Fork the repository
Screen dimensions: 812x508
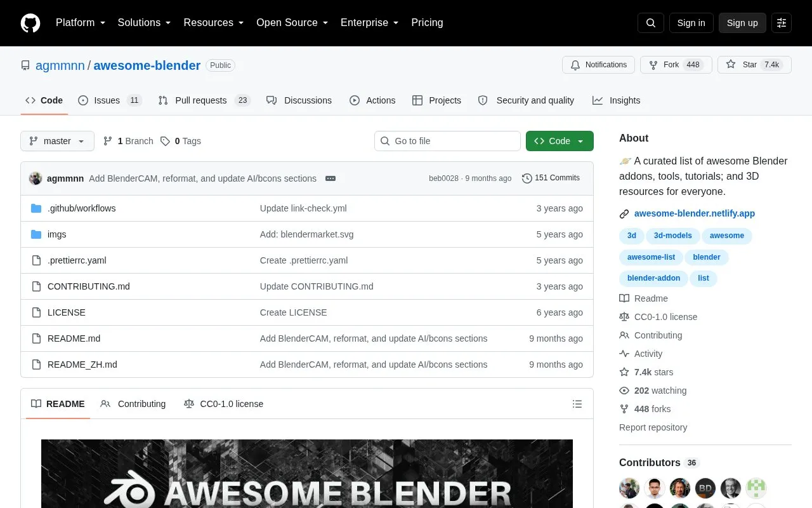[676, 65]
